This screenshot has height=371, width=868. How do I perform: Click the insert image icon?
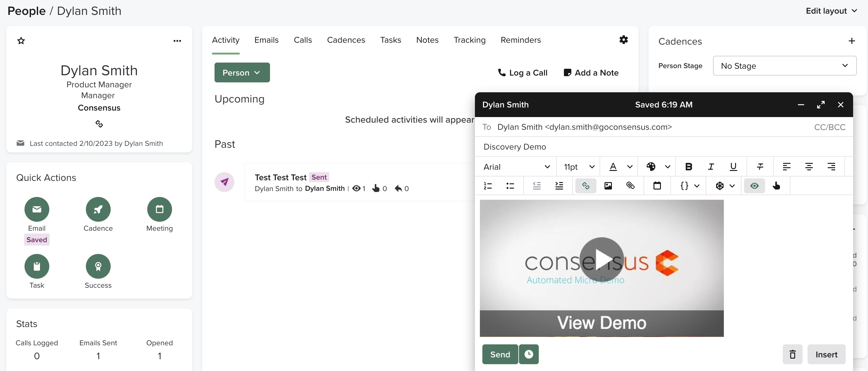coord(608,186)
